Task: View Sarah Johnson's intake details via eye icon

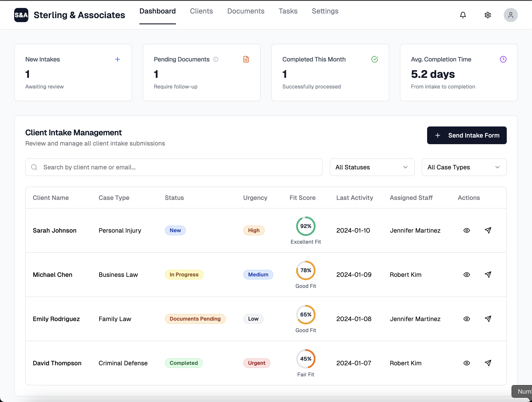Action: click(x=466, y=230)
